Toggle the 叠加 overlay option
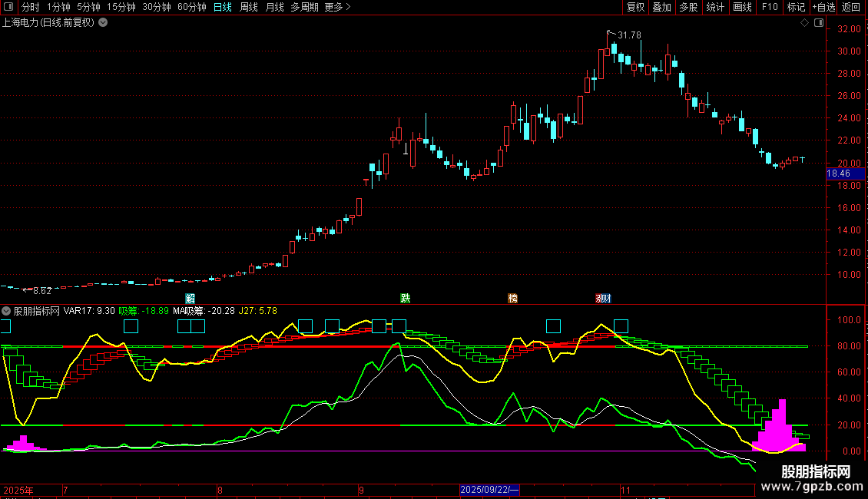This screenshot has height=499, width=868. pos(661,7)
